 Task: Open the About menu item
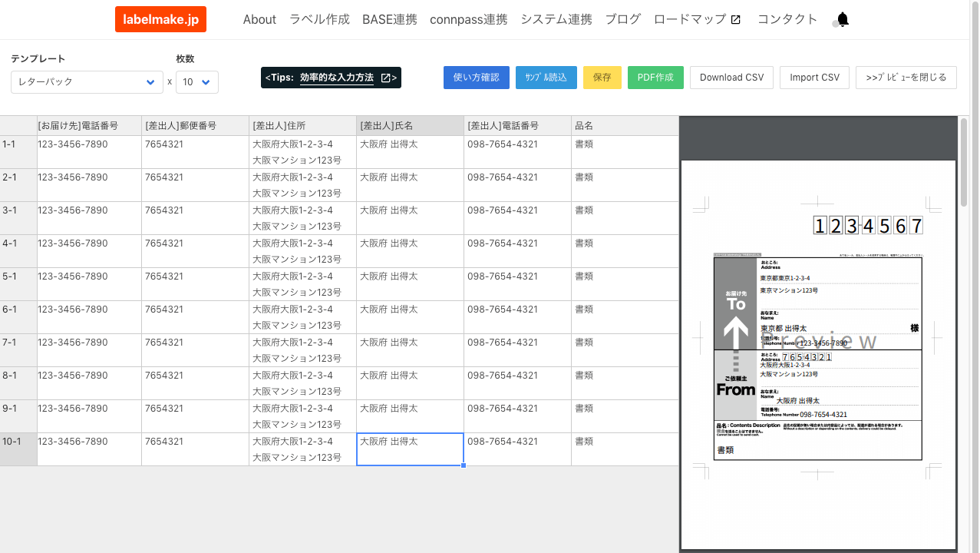click(x=259, y=19)
